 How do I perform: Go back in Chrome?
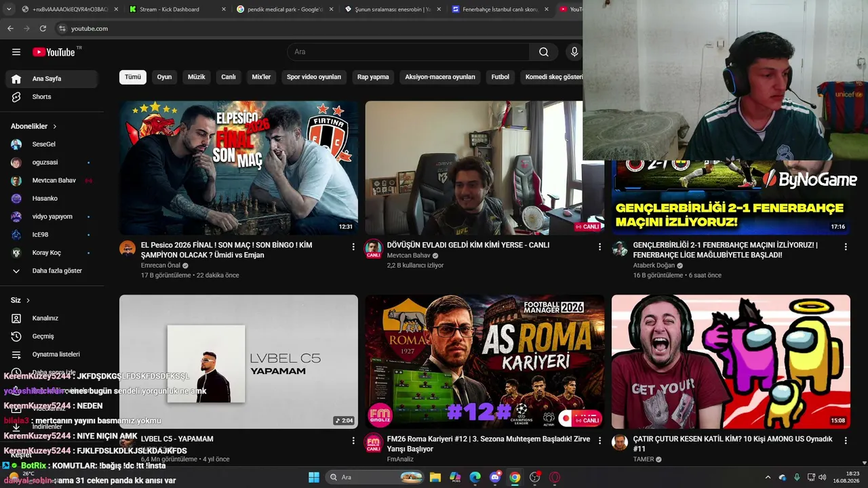[x=10, y=28]
